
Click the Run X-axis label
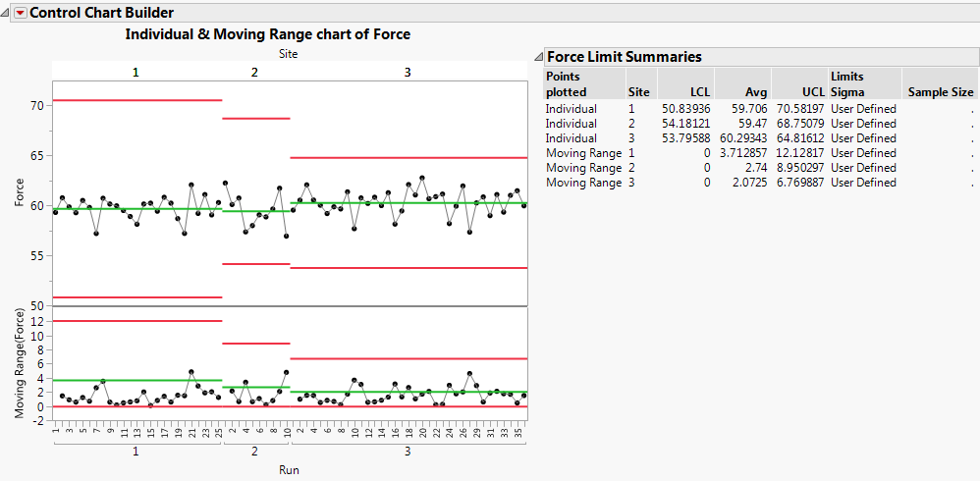pos(289,470)
